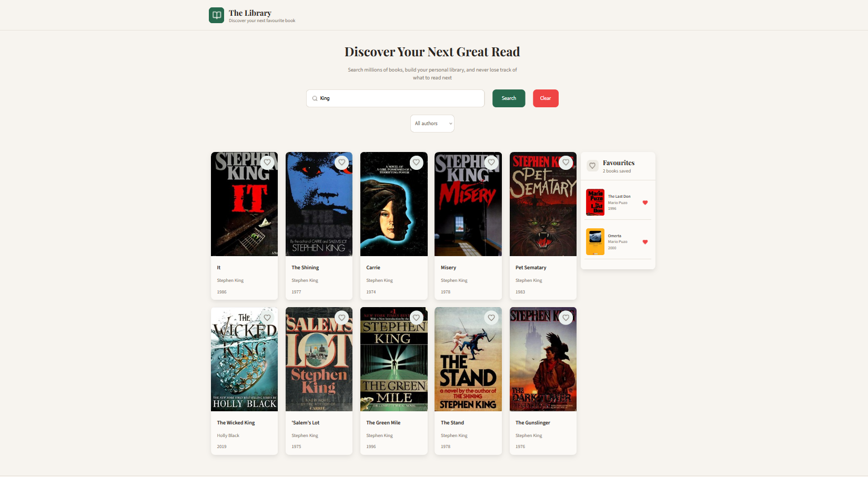
Task: Click the Favourites panel heading
Action: pyautogui.click(x=619, y=163)
